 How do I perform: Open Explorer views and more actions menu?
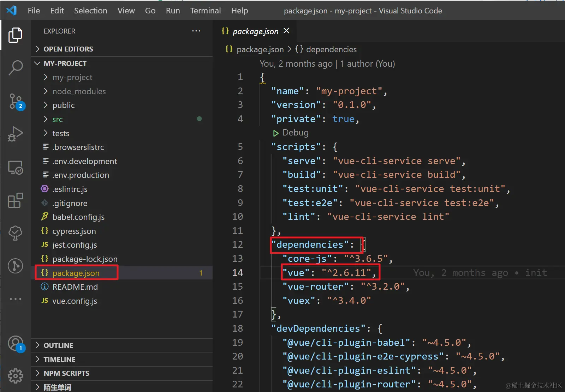point(196,31)
